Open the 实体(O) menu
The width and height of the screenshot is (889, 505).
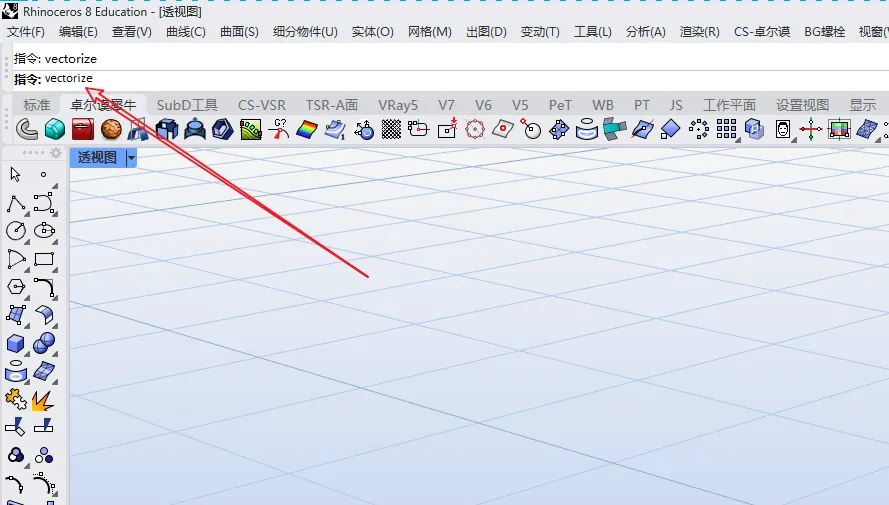(372, 32)
